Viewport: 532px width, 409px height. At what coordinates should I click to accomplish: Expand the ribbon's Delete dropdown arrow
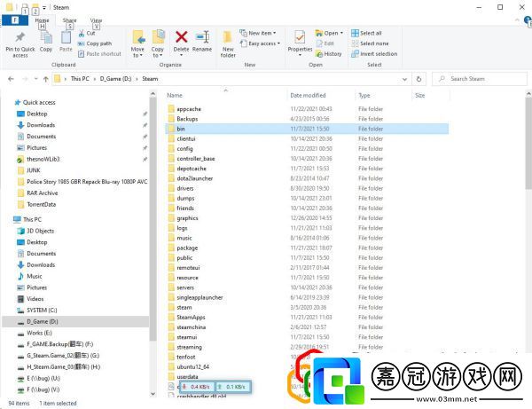click(x=182, y=55)
